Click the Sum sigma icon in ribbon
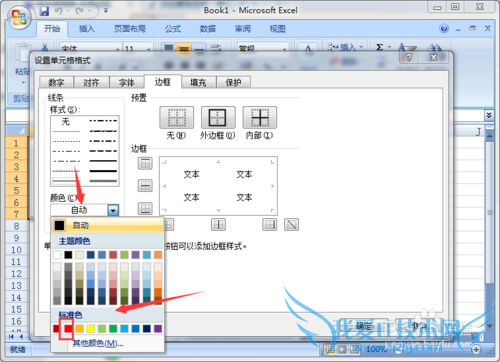The height and width of the screenshot is (362, 500). pos(379,47)
